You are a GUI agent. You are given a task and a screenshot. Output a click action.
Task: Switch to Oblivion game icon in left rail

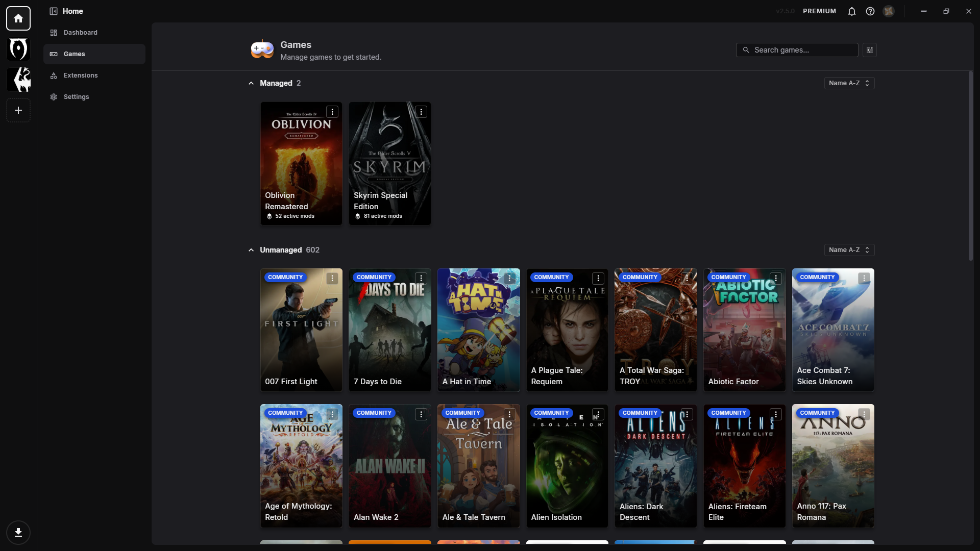tap(18, 49)
